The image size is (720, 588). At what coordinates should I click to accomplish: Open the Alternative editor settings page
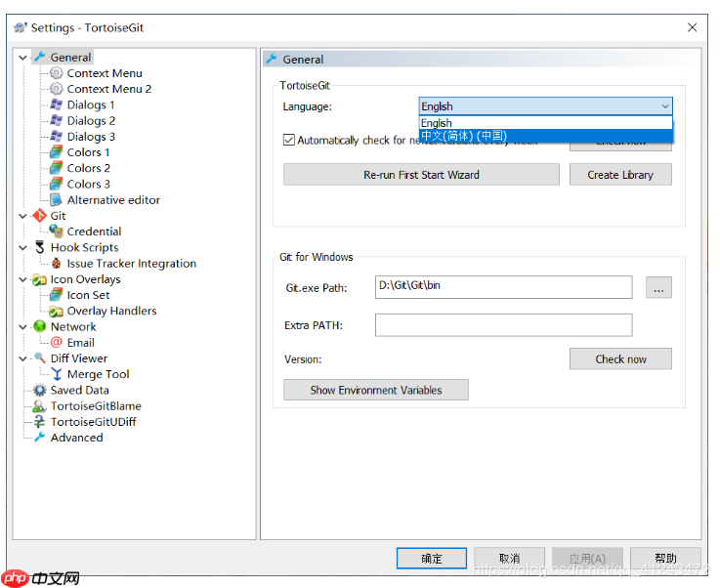[x=113, y=199]
